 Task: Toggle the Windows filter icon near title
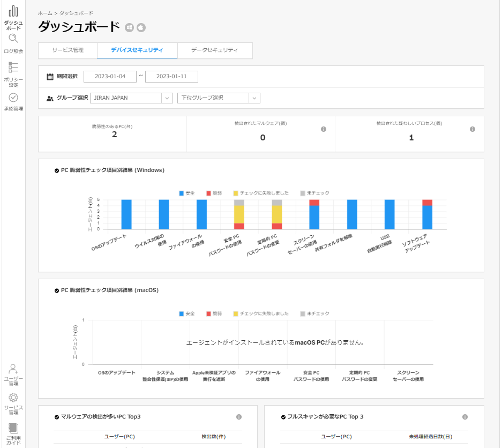129,27
